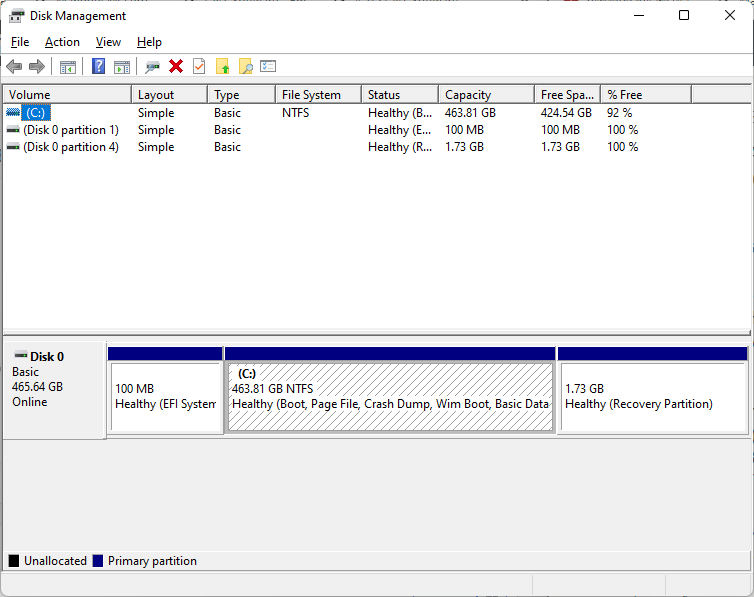Open the View menu
Image resolution: width=754 pixels, height=597 pixels.
click(x=108, y=42)
